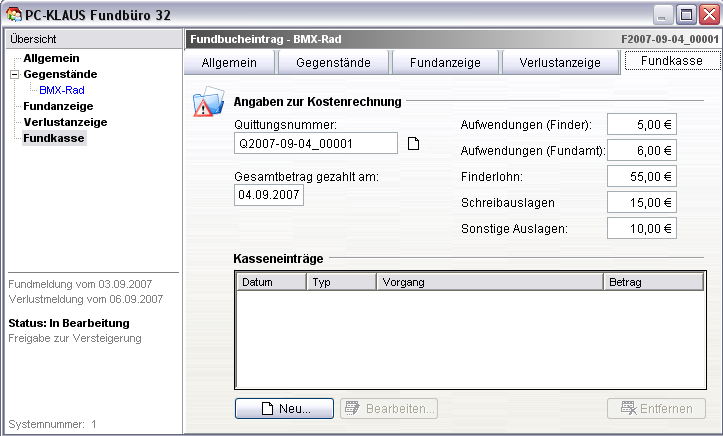Sort Kasseneinträge by Datum column header
The width and height of the screenshot is (723, 436).
coord(270,283)
